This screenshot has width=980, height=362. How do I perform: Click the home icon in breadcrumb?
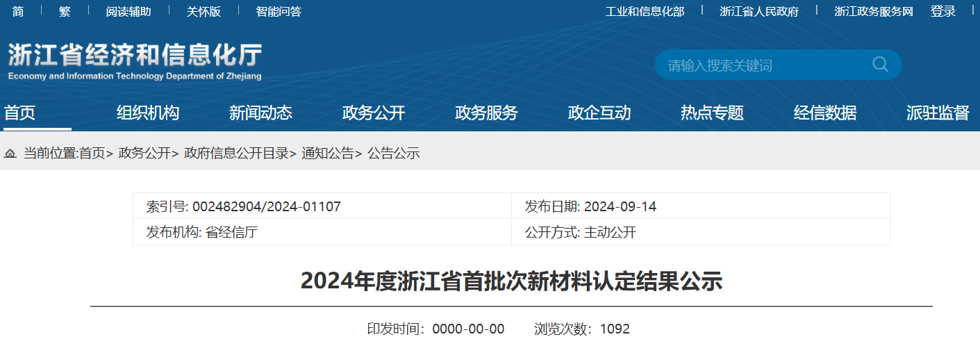(10, 154)
